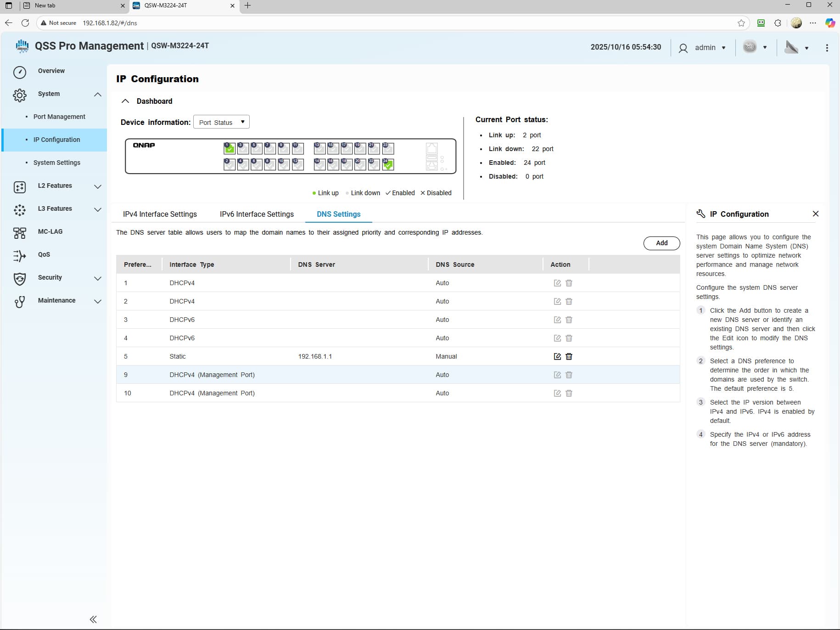This screenshot has height=630, width=840.
Task: Click port 1 on the switch diagram
Action: tap(229, 148)
